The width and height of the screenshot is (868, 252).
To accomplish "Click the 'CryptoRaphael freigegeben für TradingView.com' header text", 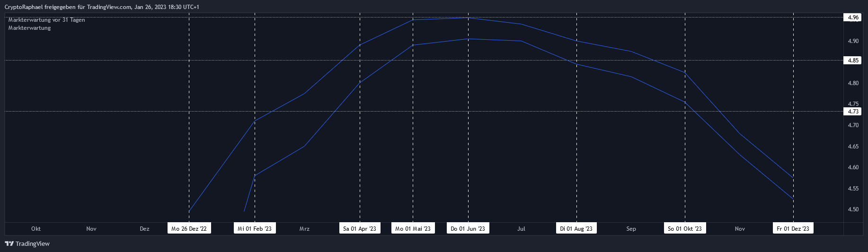I will pos(68,7).
